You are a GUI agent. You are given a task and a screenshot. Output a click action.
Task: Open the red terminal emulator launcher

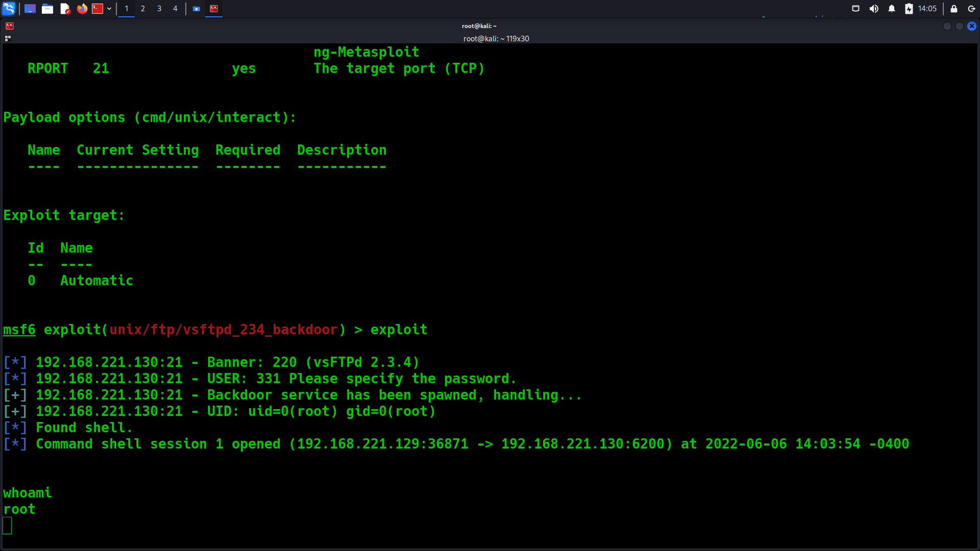(x=97, y=9)
